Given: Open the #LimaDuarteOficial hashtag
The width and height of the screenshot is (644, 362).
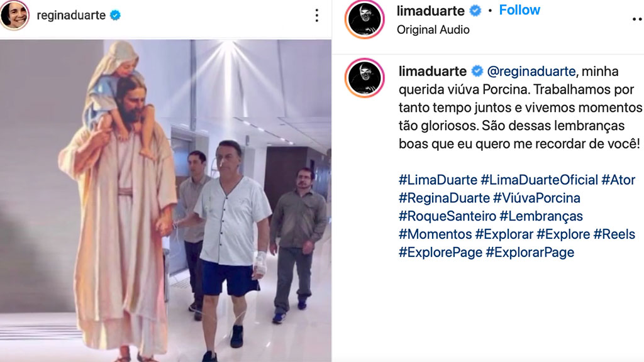Looking at the screenshot, I should (x=539, y=180).
